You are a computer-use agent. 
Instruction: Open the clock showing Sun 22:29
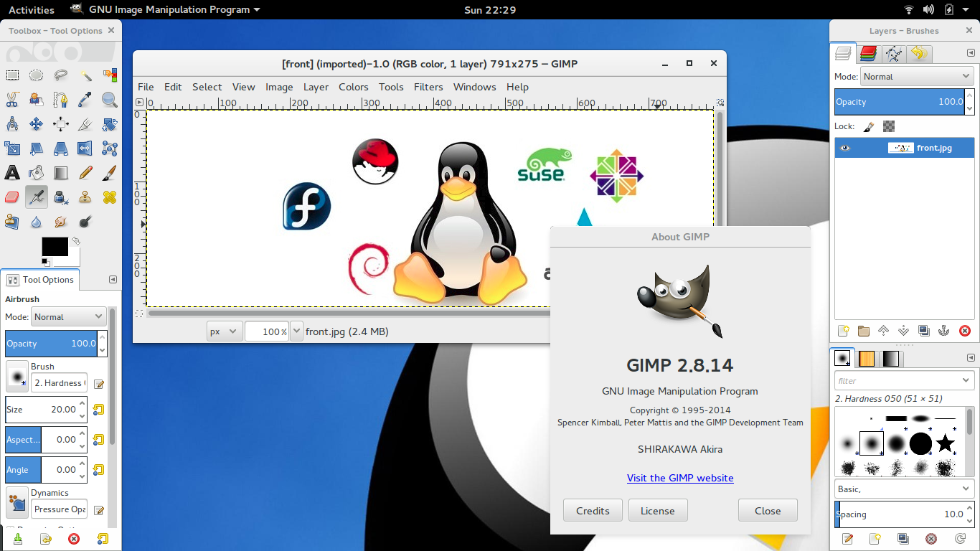490,9
